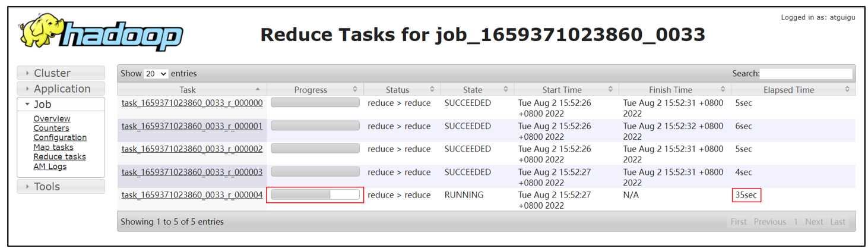Expand the Application sidebar section

(62, 89)
